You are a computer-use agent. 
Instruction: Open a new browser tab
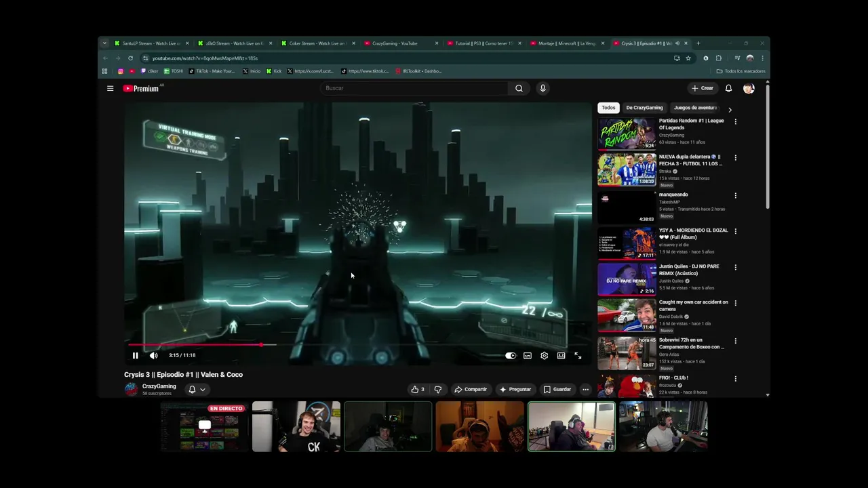(698, 43)
